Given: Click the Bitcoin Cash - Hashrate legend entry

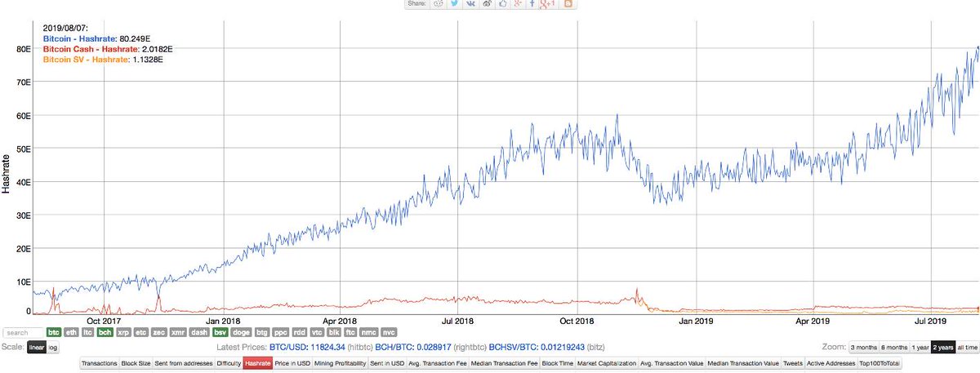Looking at the screenshot, I should [91, 49].
